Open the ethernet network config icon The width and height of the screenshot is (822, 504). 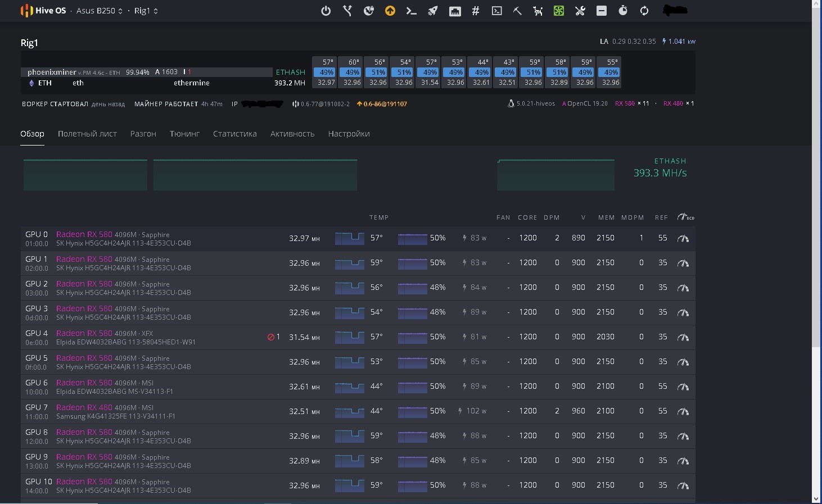[x=455, y=11]
